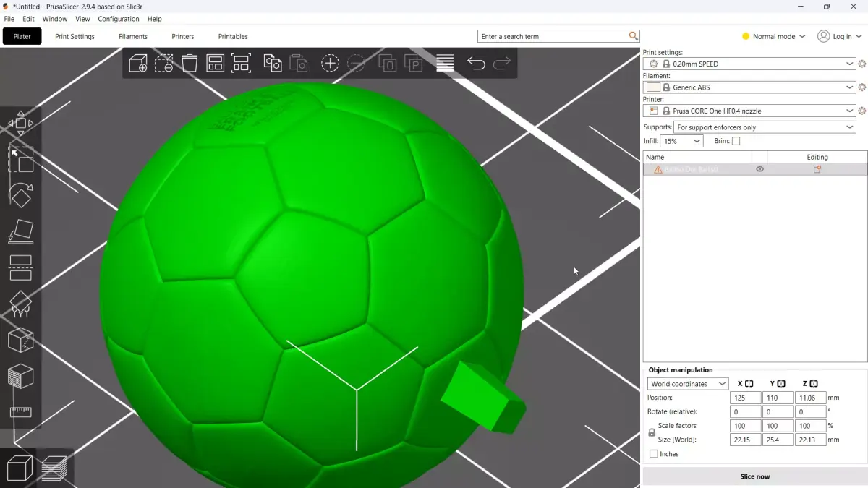Click the Redo arrow icon
Screen dimensions: 868x488
[502, 64]
